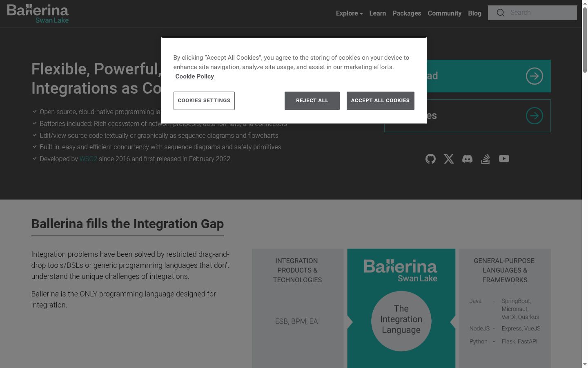Click the 'NodeJS' label in the languages list

coord(479,329)
